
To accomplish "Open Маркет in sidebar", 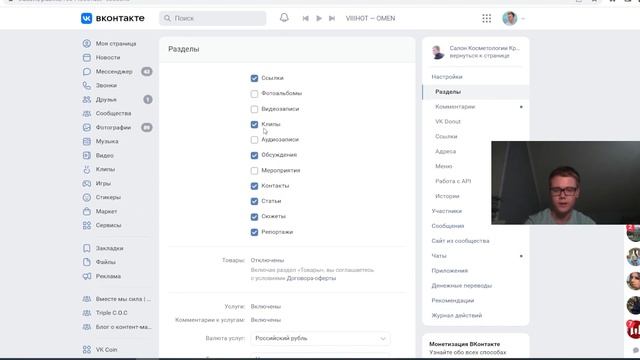I will click(106, 211).
